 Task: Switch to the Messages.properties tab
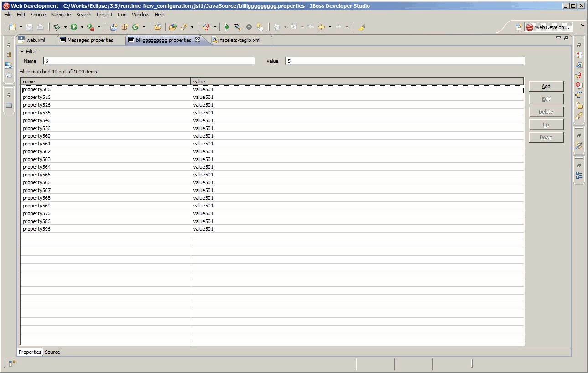pos(90,40)
